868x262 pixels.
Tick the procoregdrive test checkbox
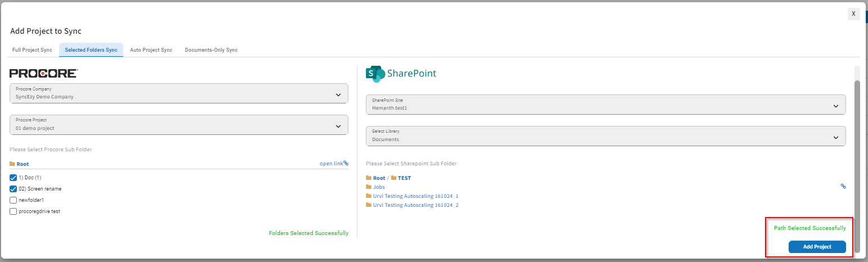[14, 211]
